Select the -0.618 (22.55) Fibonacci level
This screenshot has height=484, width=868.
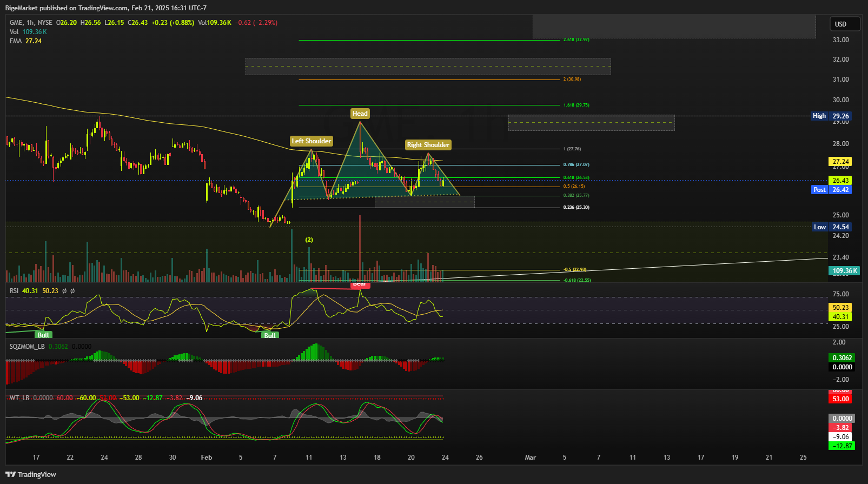(x=577, y=281)
